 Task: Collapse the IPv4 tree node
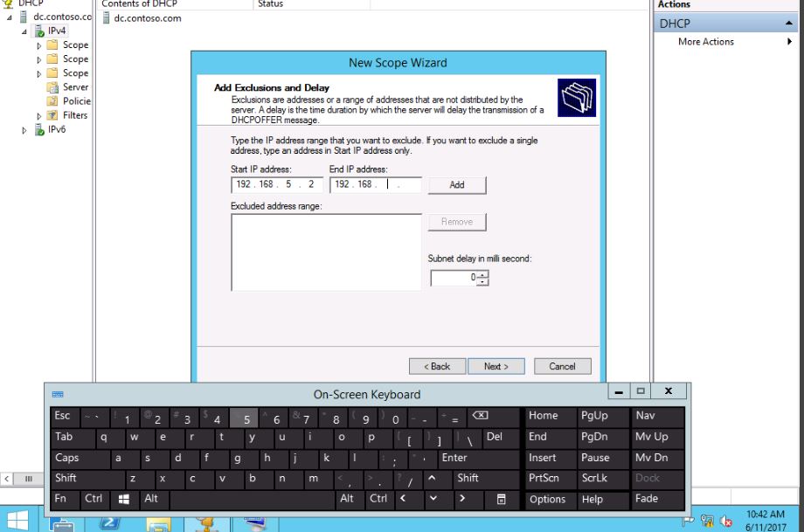(24, 31)
